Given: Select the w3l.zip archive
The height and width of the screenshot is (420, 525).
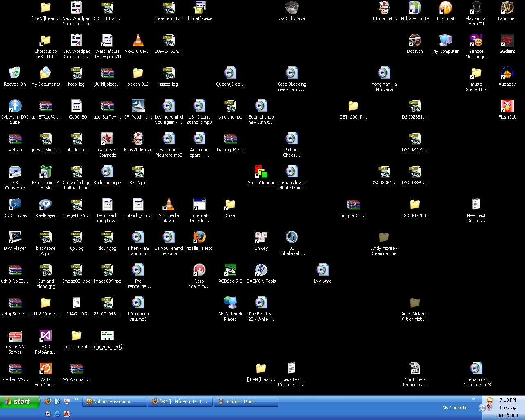Looking at the screenshot, I should tap(15, 142).
